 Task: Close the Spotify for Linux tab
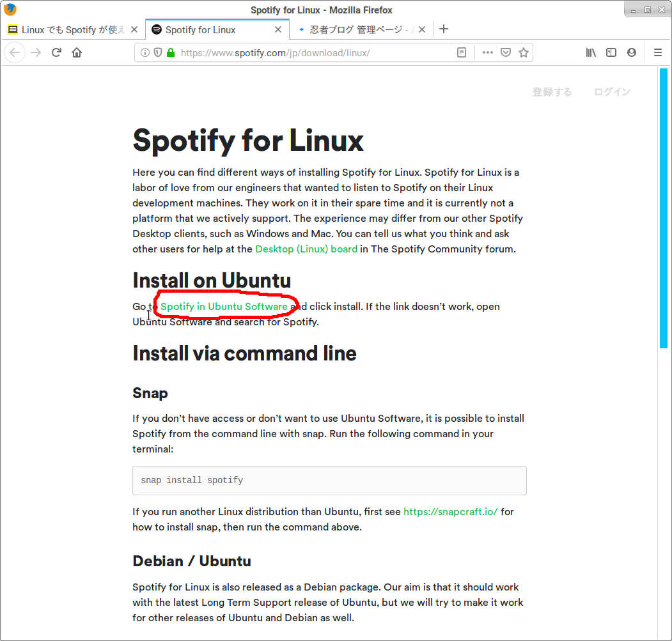[278, 29]
